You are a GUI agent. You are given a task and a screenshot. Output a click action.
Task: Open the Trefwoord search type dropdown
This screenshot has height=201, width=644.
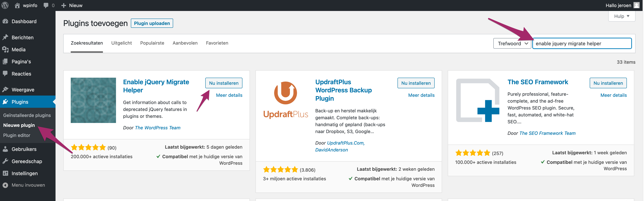(512, 44)
